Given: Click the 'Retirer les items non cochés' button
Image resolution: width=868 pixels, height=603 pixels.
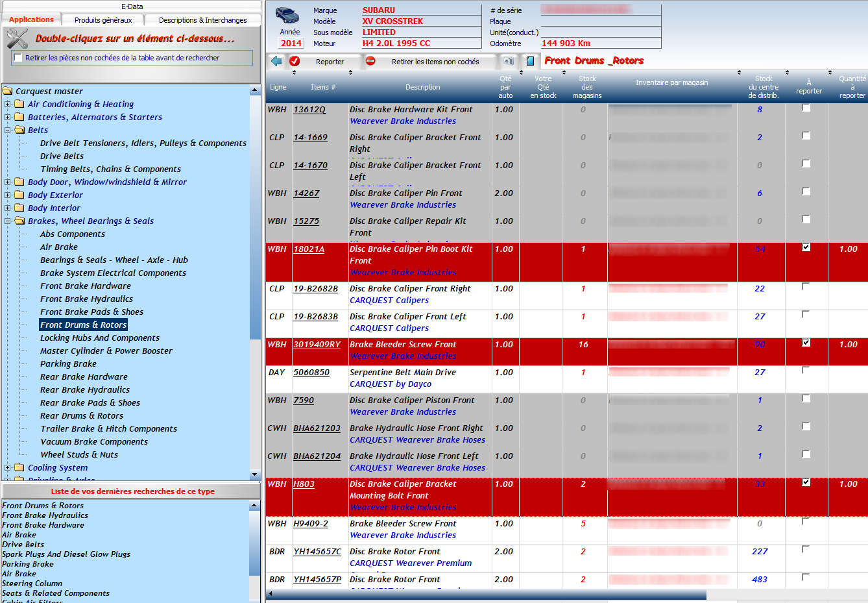Looking at the screenshot, I should tap(435, 62).
